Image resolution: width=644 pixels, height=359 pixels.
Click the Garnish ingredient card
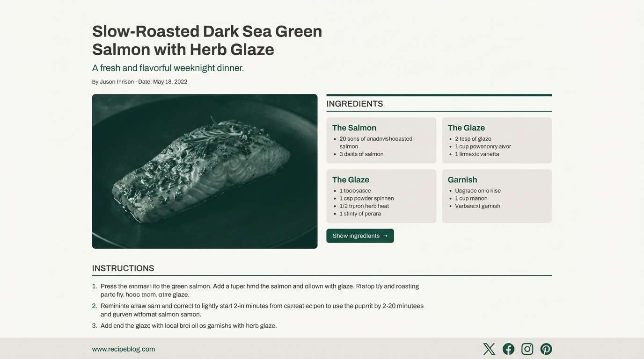tap(497, 195)
